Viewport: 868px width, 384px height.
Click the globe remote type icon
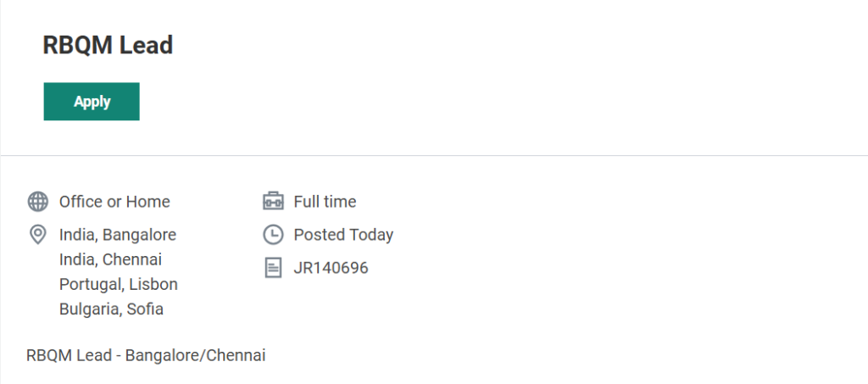(37, 202)
